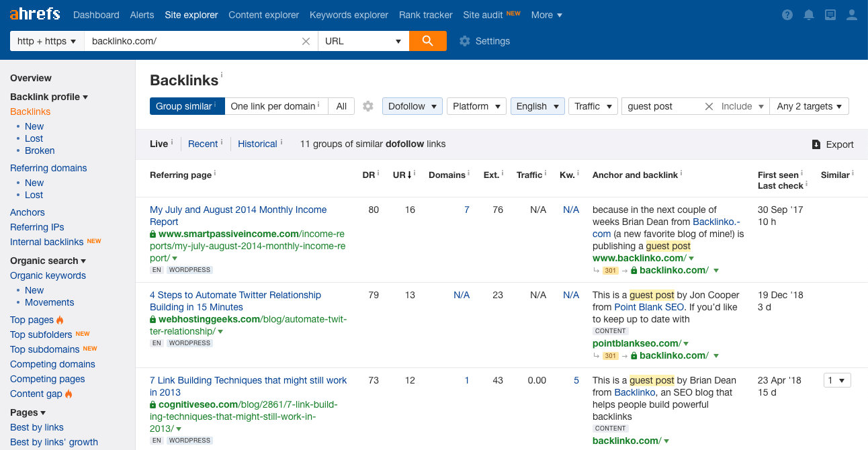Sort by the UR column header
868x450 pixels.
coord(402,175)
